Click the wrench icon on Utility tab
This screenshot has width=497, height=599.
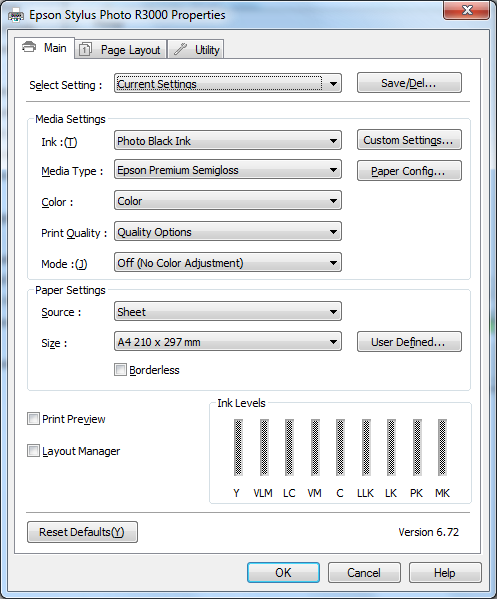click(180, 49)
